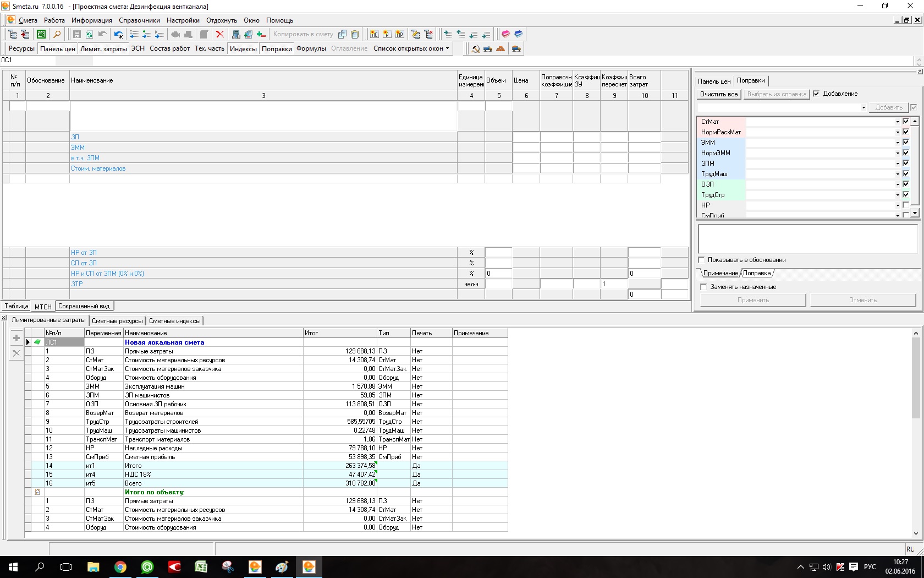Click the tree-list icon with red arrow
Screen dimensions: 924x578
point(25,34)
